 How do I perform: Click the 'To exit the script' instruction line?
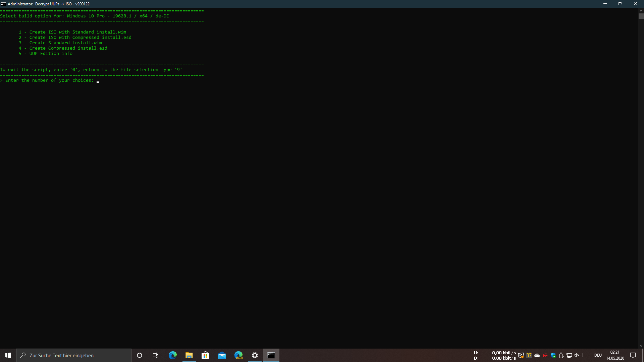point(91,70)
